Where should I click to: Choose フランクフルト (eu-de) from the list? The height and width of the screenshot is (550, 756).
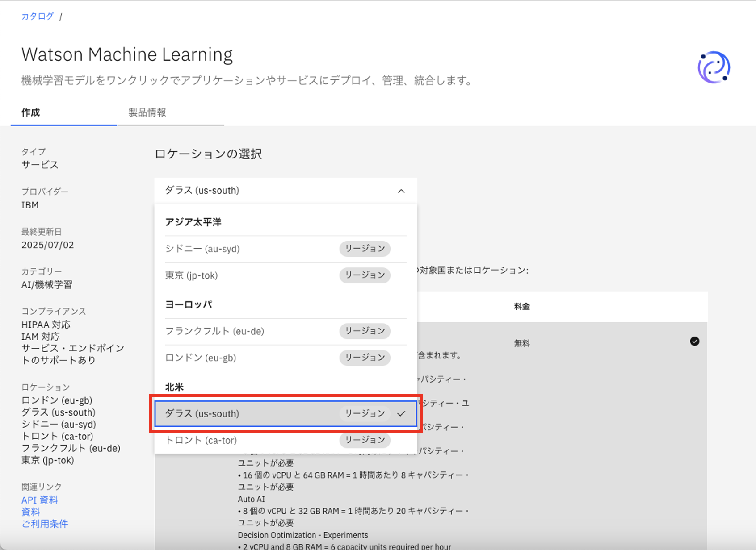point(214,331)
